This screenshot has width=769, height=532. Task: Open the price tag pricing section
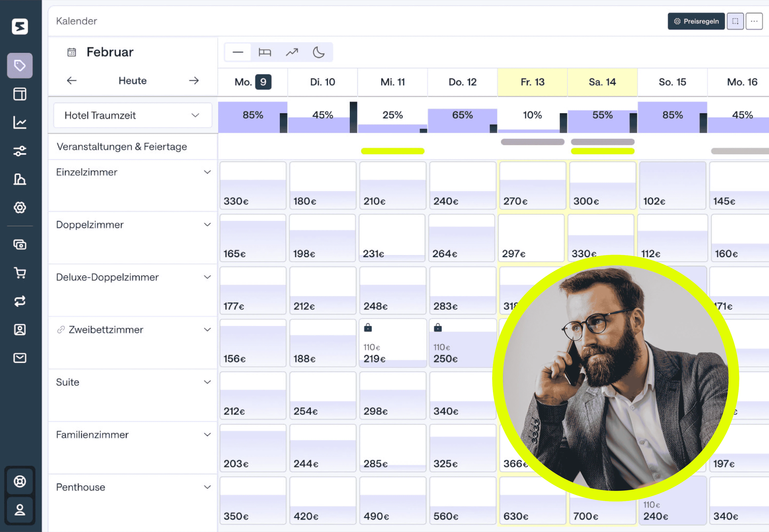click(20, 65)
